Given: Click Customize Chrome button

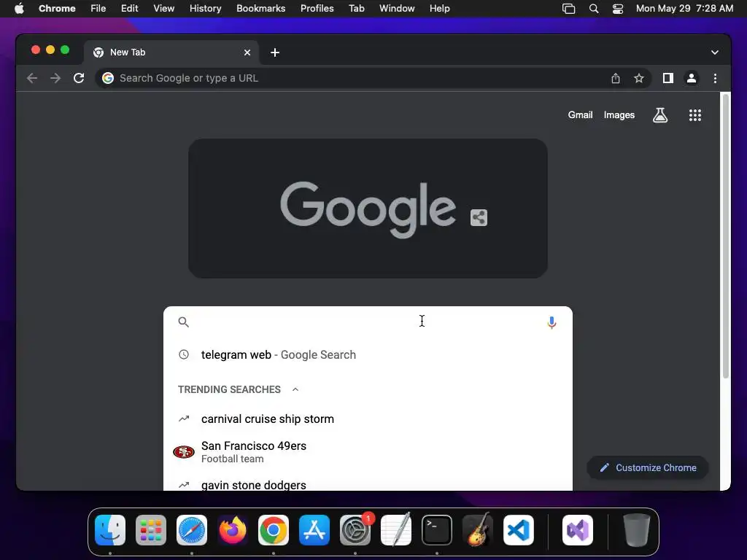Looking at the screenshot, I should click(x=648, y=467).
